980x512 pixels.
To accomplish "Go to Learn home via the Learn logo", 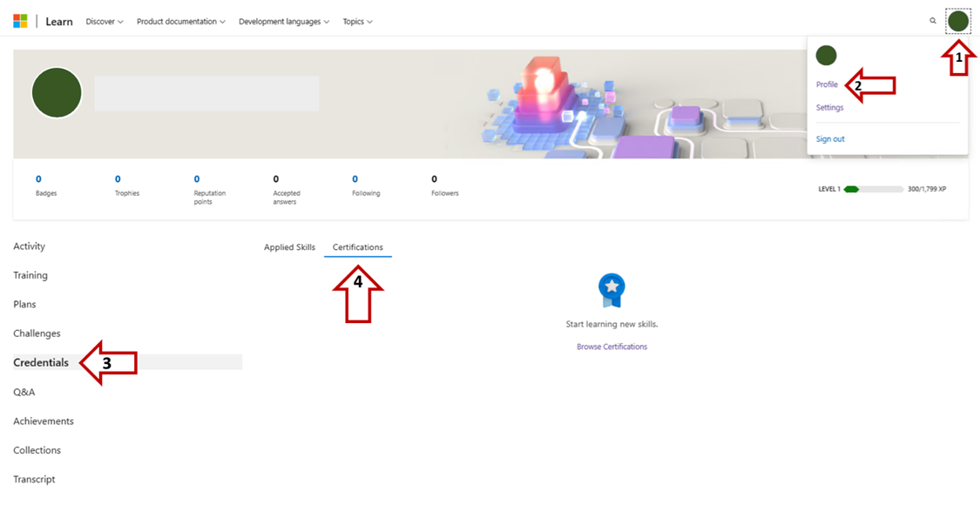I will click(x=58, y=21).
